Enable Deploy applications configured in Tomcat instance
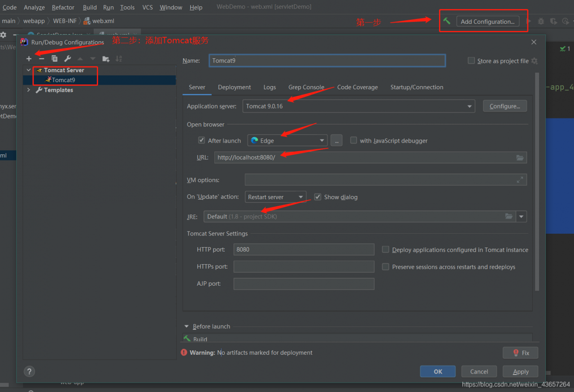Viewport: 574px width, 392px height. (x=385, y=249)
